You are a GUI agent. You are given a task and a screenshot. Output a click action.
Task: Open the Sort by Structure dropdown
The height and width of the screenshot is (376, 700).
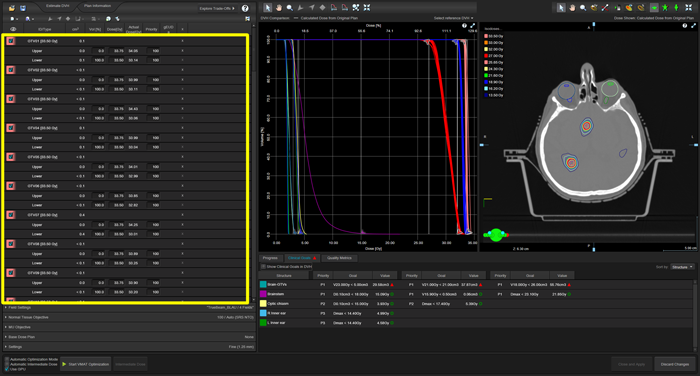[682, 267]
